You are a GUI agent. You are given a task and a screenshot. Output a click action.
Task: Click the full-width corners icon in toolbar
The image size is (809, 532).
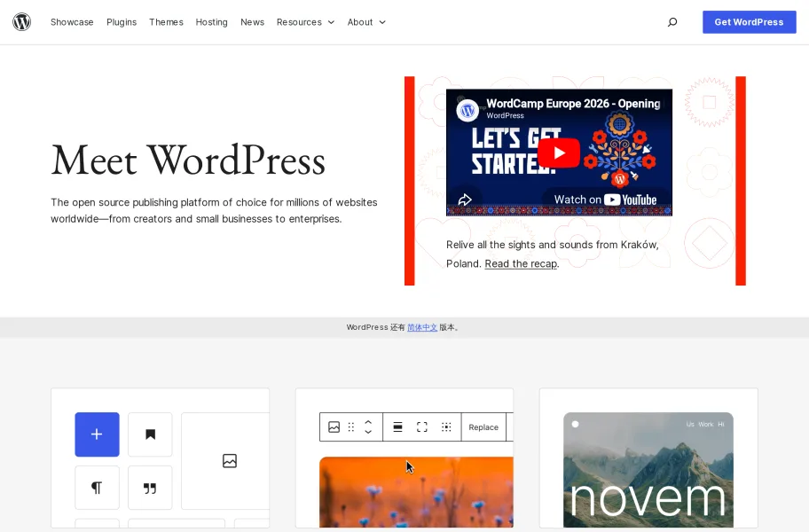[x=422, y=426]
